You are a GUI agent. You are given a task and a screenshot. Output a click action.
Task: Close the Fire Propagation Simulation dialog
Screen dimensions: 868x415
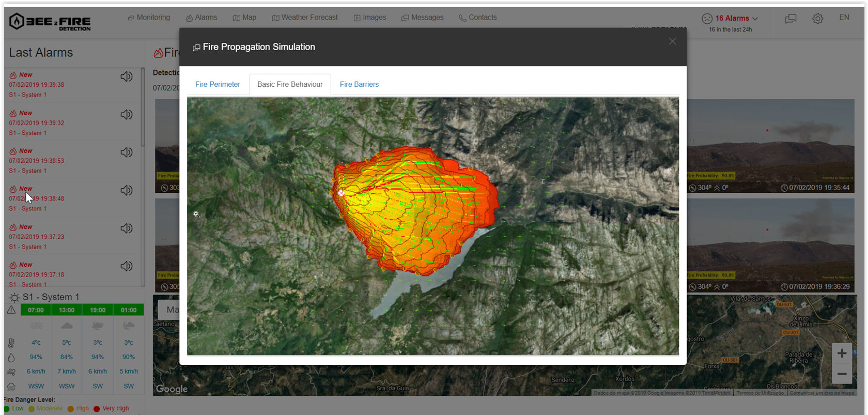[672, 41]
